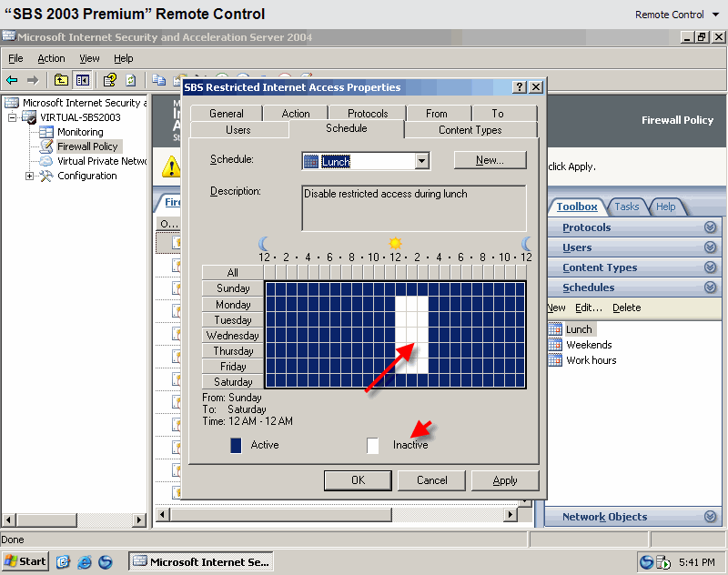Screen dimensions: 728x575
Task: Select the VIRTUAL-SBS2003 server node
Action: (80, 117)
